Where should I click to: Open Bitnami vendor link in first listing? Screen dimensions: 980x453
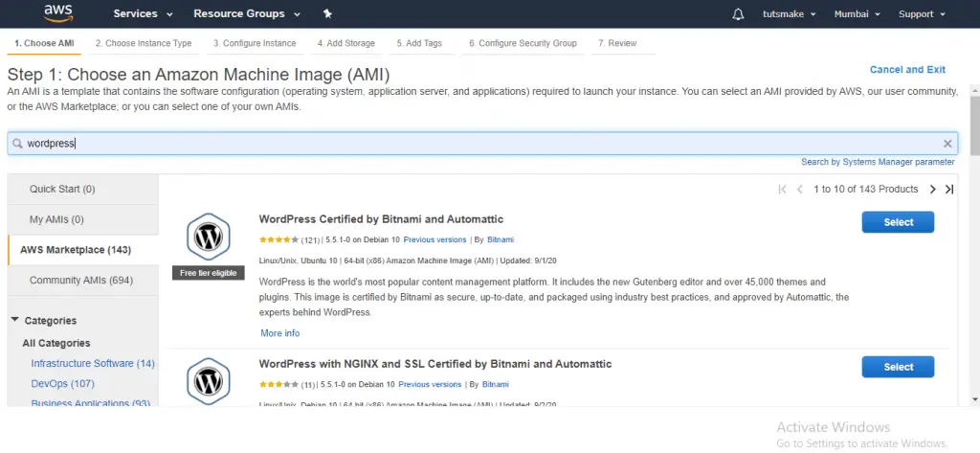(501, 239)
